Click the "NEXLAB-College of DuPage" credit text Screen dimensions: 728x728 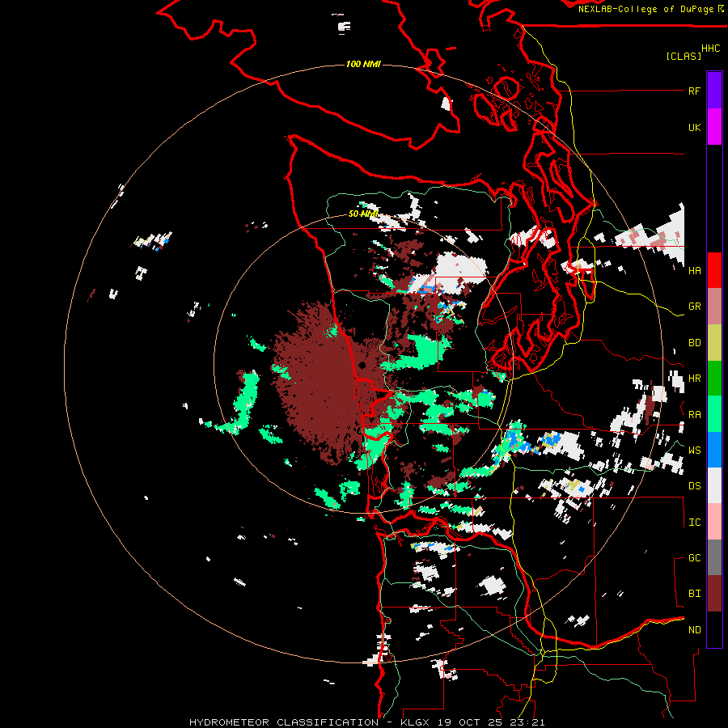coord(645,9)
